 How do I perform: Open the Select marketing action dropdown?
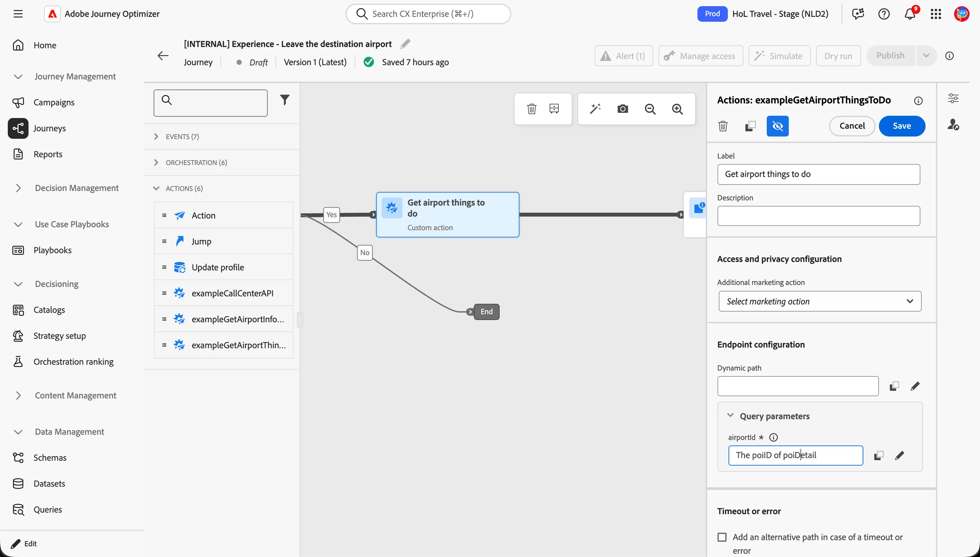click(819, 302)
